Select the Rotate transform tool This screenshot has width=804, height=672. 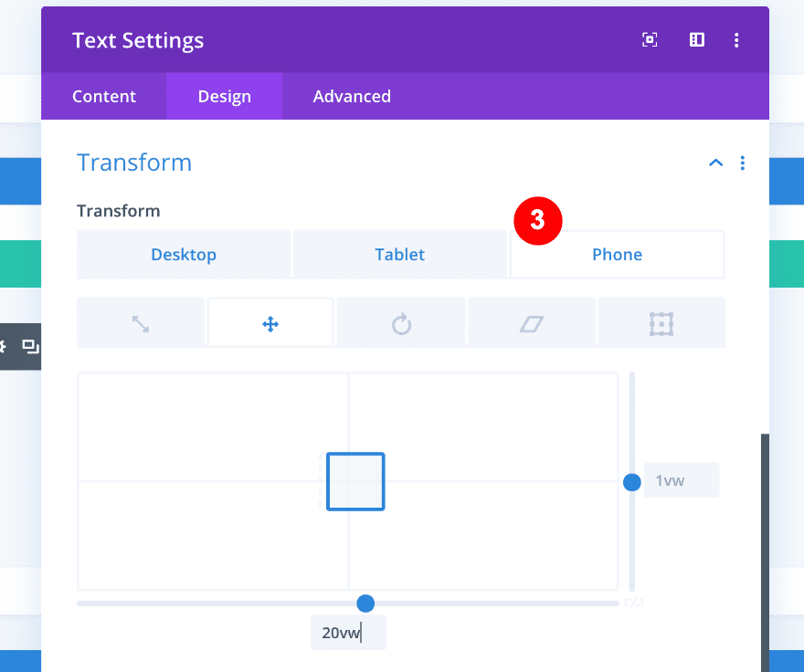[400, 322]
